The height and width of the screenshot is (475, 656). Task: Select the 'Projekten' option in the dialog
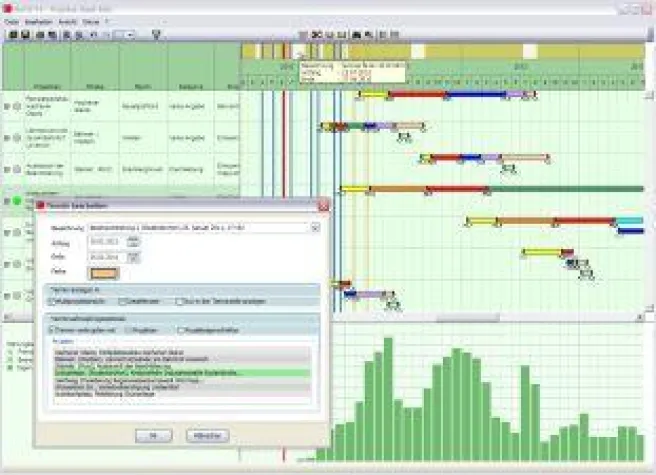[x=128, y=329]
